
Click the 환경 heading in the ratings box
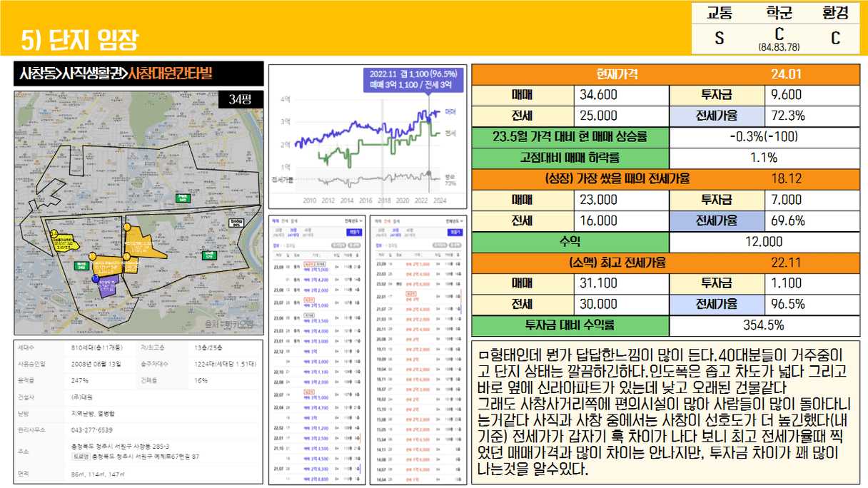[x=836, y=13]
